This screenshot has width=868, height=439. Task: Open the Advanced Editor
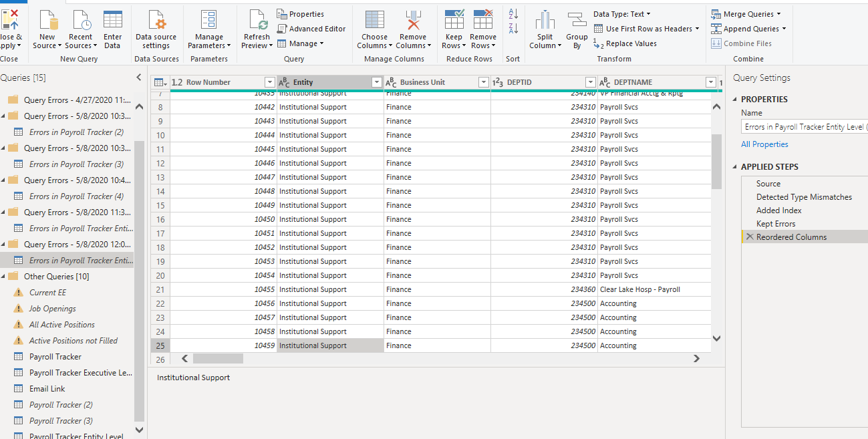tap(311, 29)
